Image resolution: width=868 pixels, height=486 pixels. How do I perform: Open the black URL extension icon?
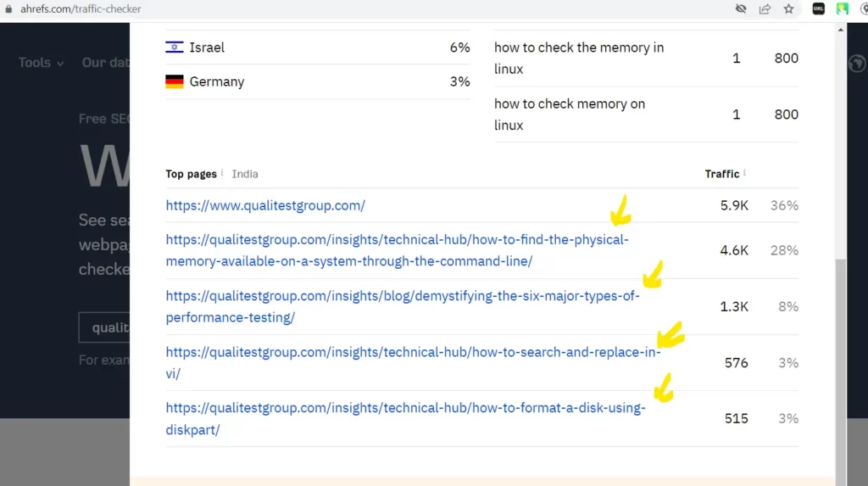tap(818, 8)
